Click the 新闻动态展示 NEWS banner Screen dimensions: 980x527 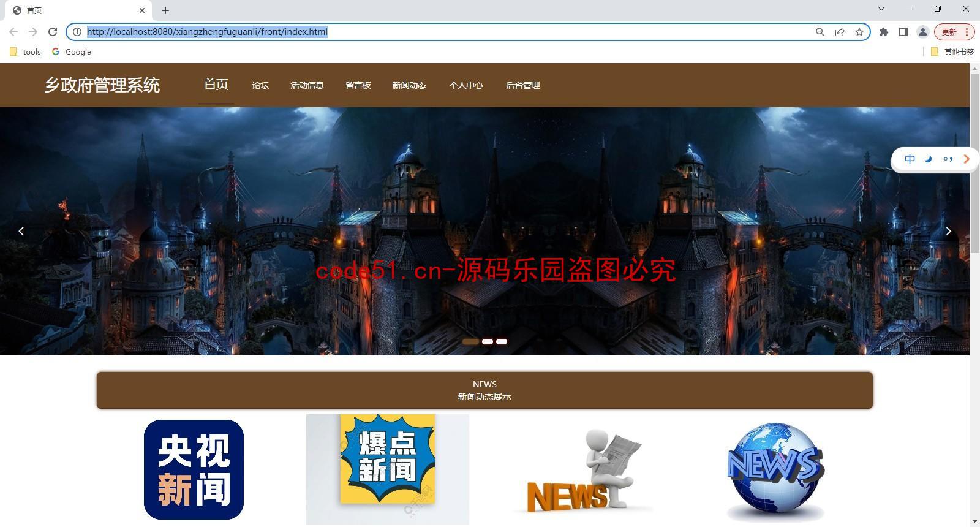pyautogui.click(x=484, y=390)
